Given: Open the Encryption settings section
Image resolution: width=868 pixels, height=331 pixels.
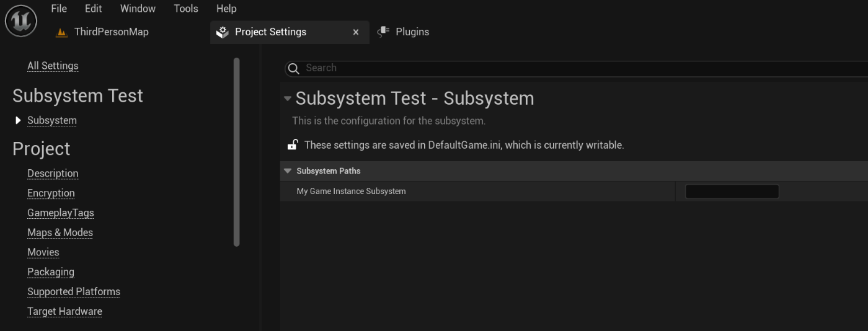Looking at the screenshot, I should pyautogui.click(x=51, y=193).
